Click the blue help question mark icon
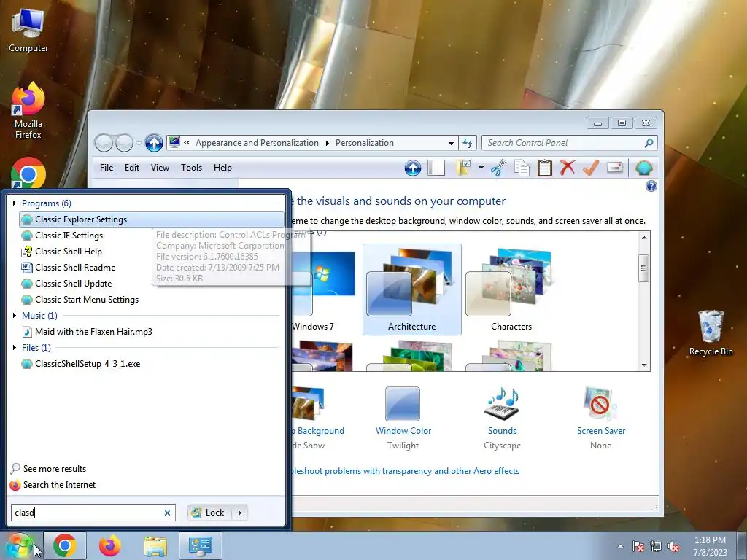Image resolution: width=747 pixels, height=560 pixels. point(651,186)
